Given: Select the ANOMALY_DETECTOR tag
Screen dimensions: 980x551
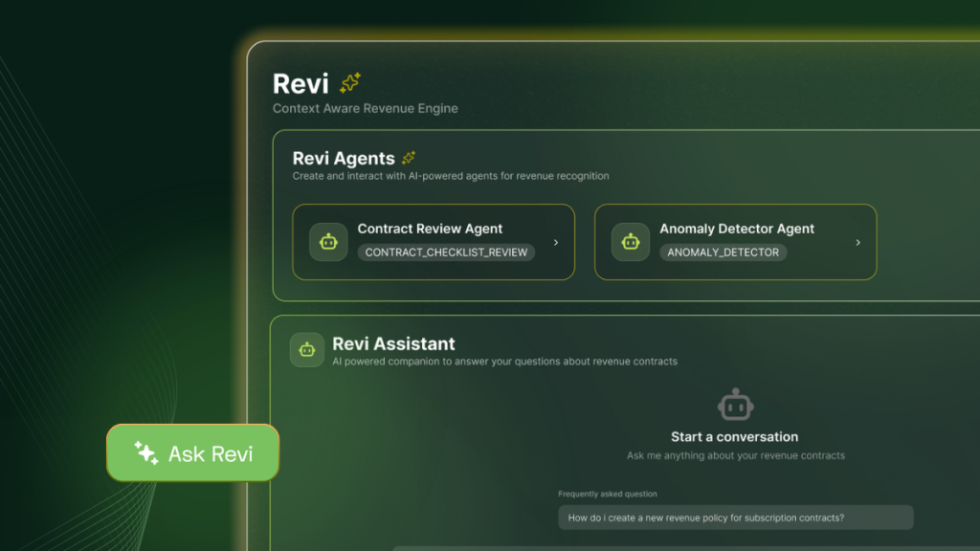Looking at the screenshot, I should click(724, 253).
